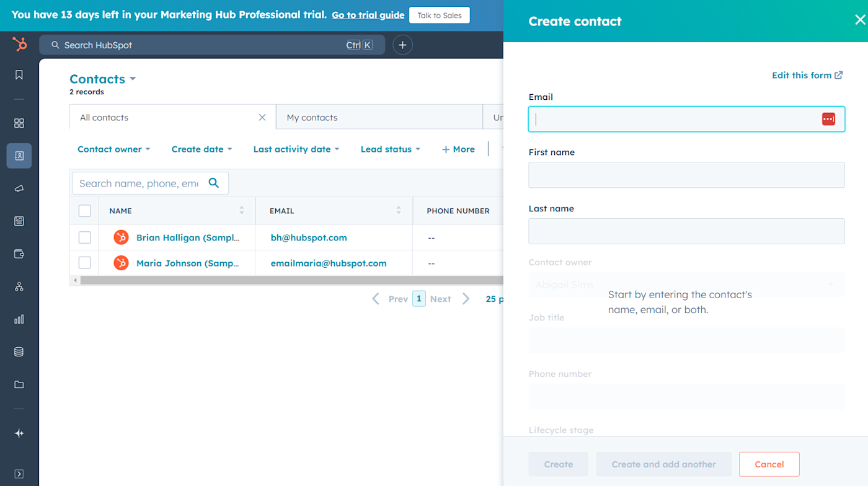Sort by the Name column arrows
This screenshot has height=486, width=868.
coord(242,211)
